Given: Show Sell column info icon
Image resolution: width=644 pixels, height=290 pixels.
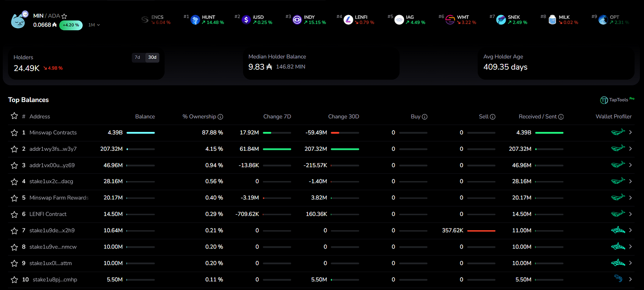Looking at the screenshot, I should [493, 117].
